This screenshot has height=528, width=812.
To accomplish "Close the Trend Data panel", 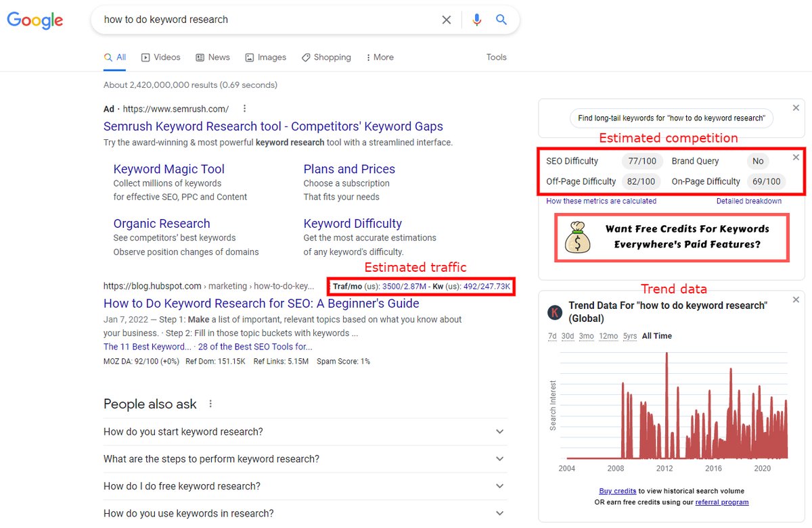I will (x=796, y=299).
